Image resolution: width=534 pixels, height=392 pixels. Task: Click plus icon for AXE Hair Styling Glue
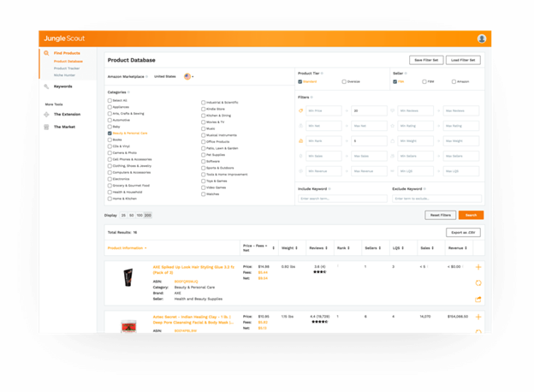pos(478,267)
